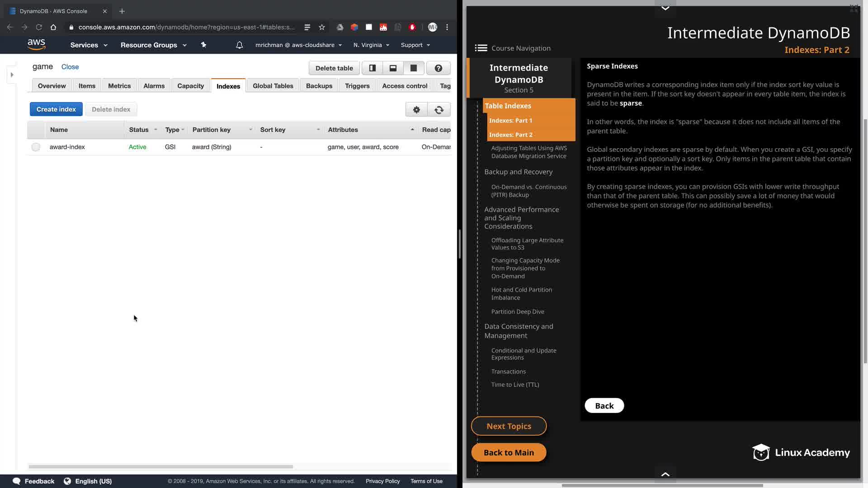This screenshot has width=868, height=488.
Task: Open Course Navigation hamburger menu
Action: pyautogui.click(x=481, y=48)
